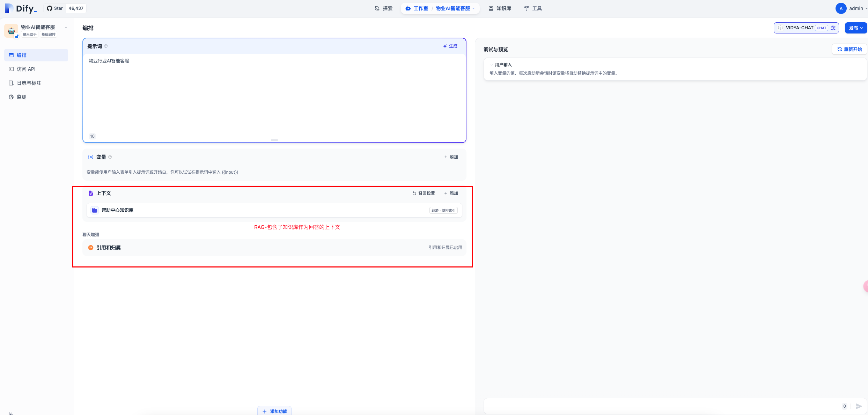This screenshot has width=868, height=415.
Task: Open the GitHub Star link
Action: [55, 8]
